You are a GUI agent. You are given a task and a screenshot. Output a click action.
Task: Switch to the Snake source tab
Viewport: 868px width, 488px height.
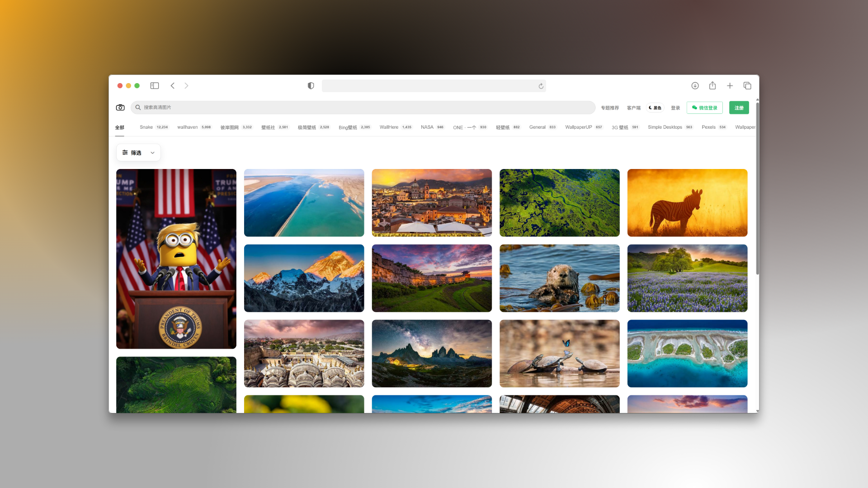click(x=154, y=127)
